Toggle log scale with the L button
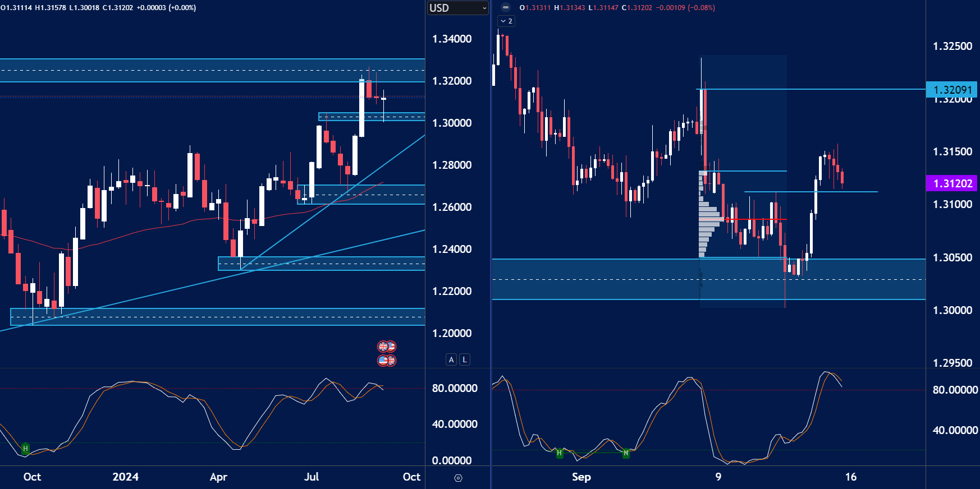 click(464, 359)
